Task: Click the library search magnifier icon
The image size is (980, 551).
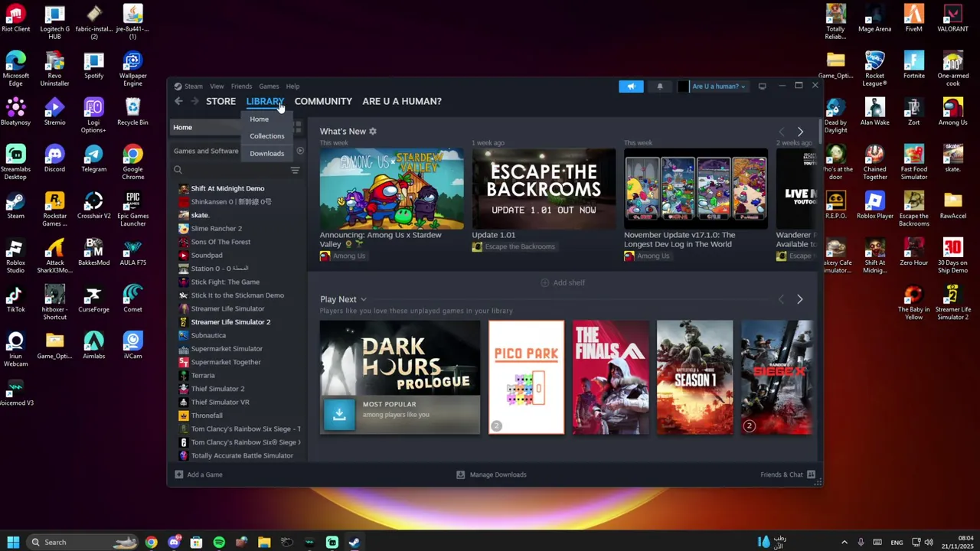Action: [178, 170]
